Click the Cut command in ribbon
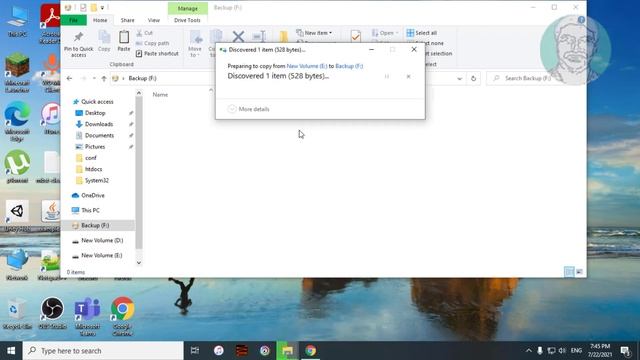640x360 pixels. point(144,33)
